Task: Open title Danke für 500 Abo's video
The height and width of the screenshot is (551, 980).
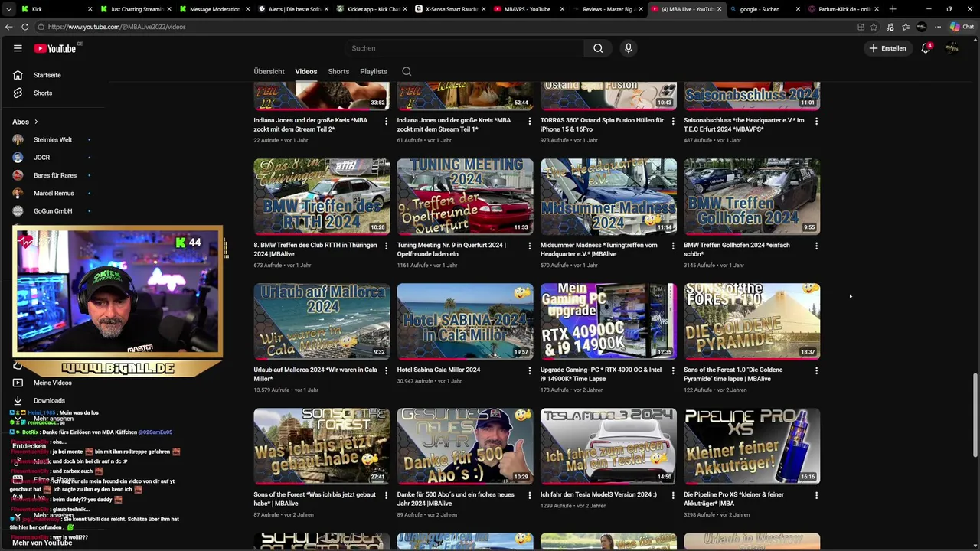Action: point(455,499)
